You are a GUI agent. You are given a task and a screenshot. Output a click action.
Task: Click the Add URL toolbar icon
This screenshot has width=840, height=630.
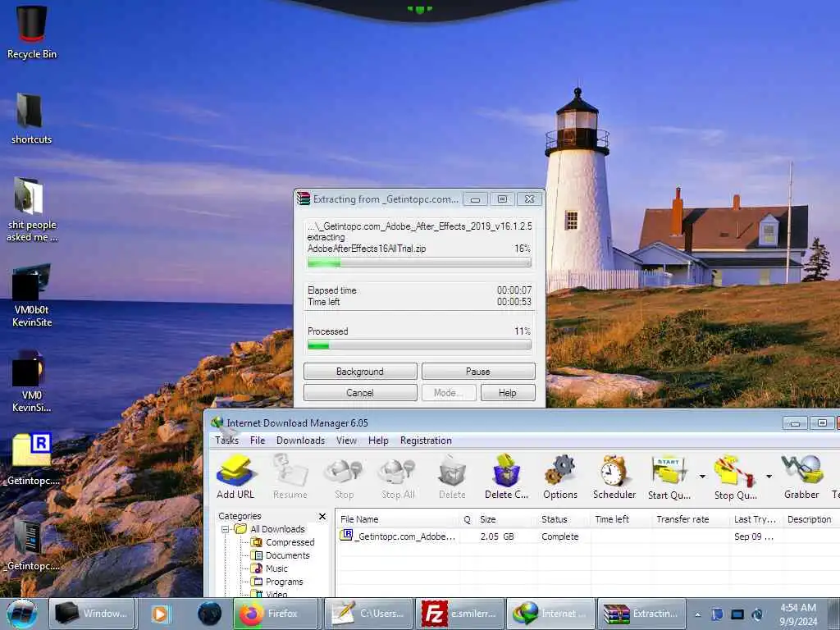pyautogui.click(x=235, y=477)
